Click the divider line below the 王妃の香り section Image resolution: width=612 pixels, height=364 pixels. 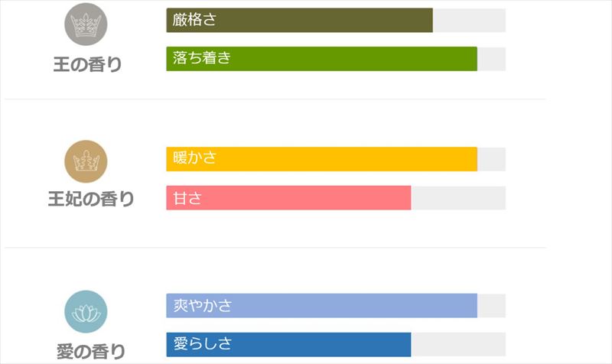275,248
